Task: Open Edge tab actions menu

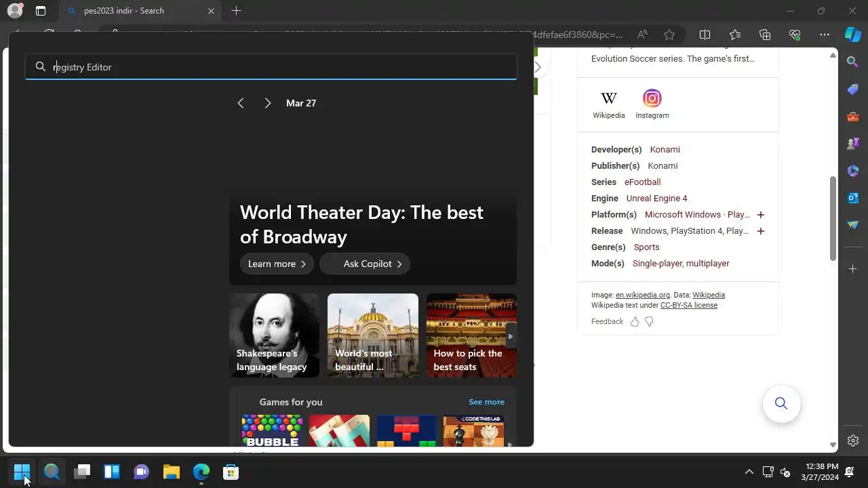Action: 41,11
